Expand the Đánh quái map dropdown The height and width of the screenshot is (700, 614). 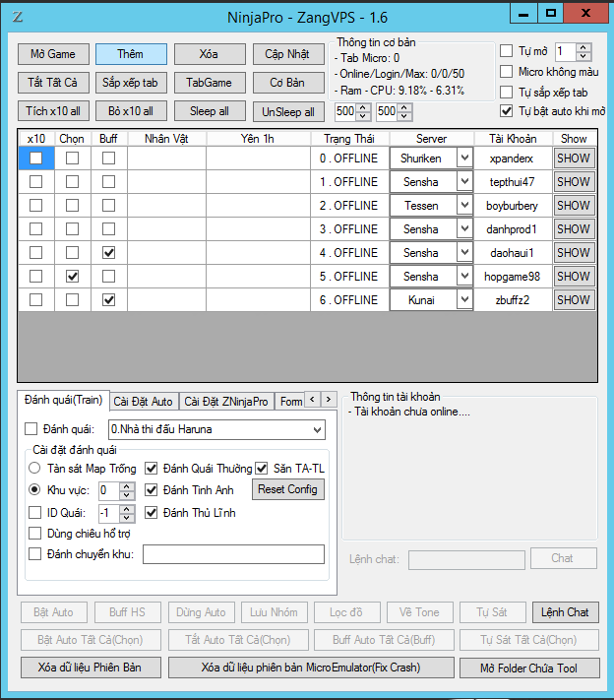point(315,430)
